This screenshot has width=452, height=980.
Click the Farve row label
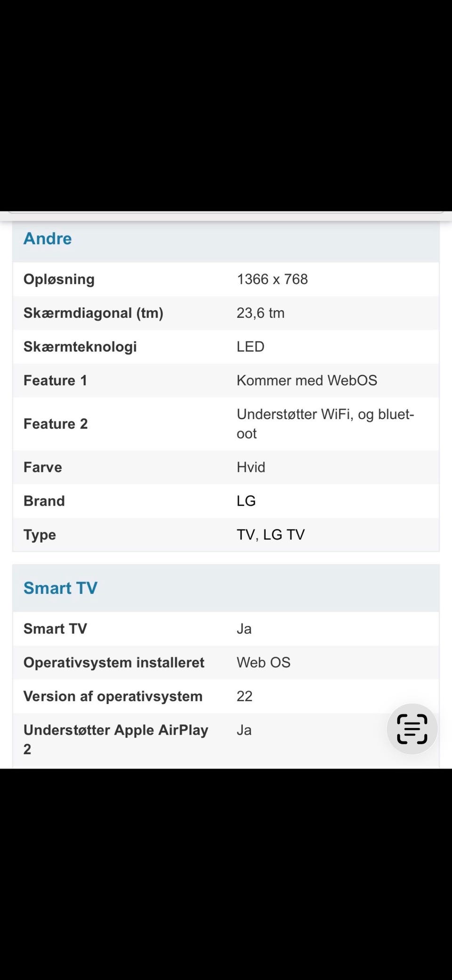point(43,467)
